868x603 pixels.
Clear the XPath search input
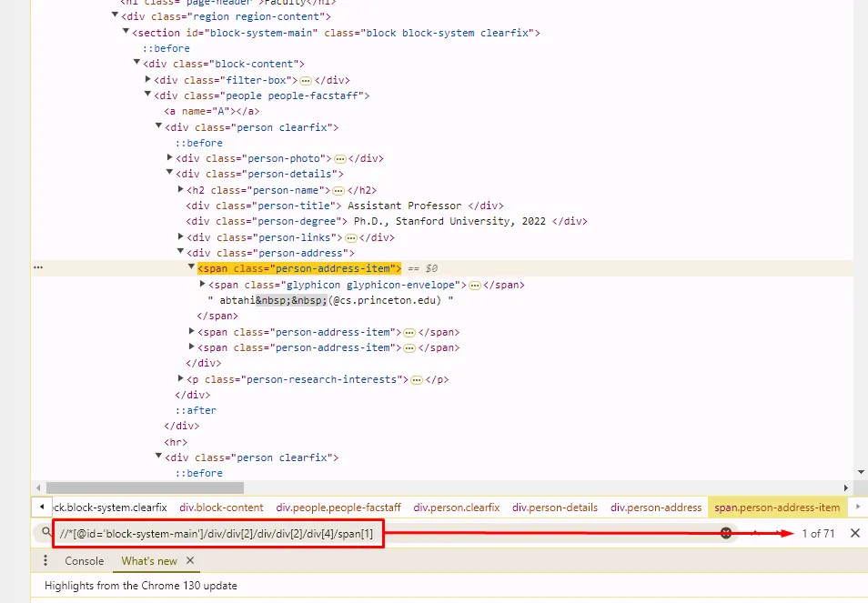click(726, 533)
